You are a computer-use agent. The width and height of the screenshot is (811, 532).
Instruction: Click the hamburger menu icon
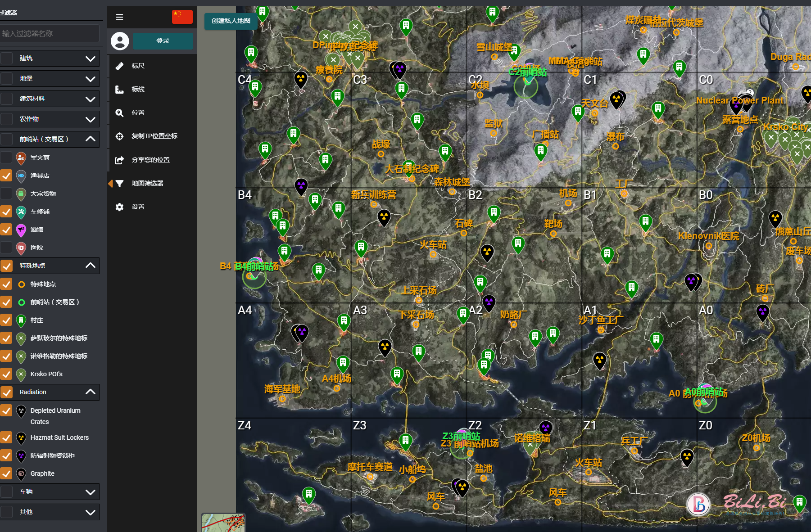pos(119,17)
